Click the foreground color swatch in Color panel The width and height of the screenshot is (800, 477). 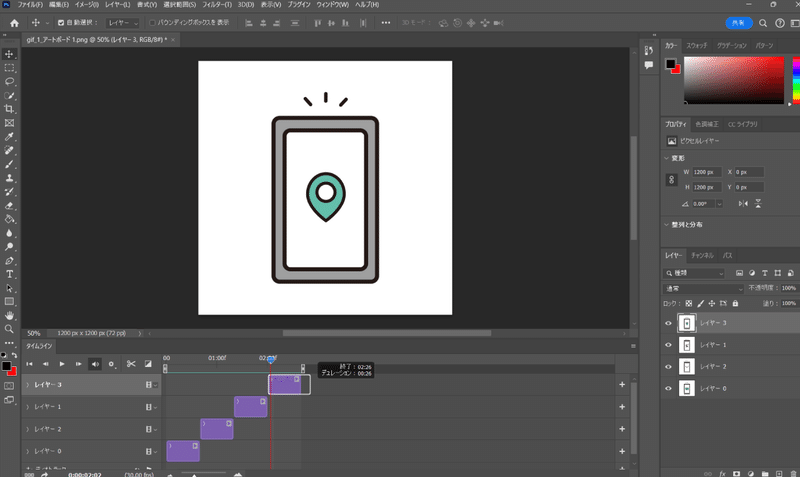coord(670,64)
